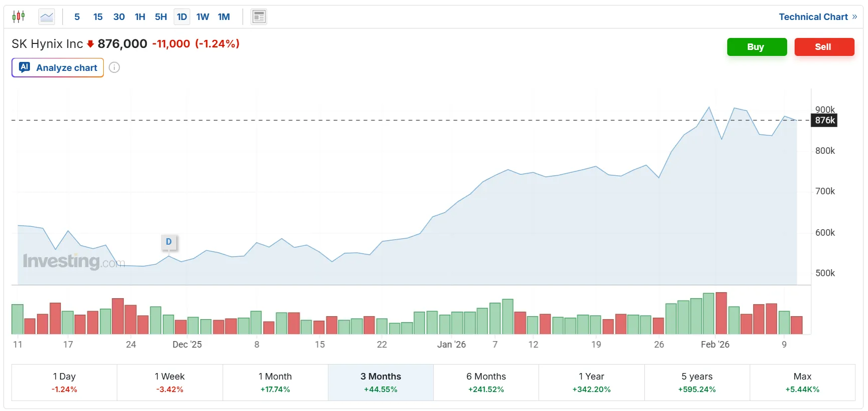Show the 5 years range

[697, 382]
